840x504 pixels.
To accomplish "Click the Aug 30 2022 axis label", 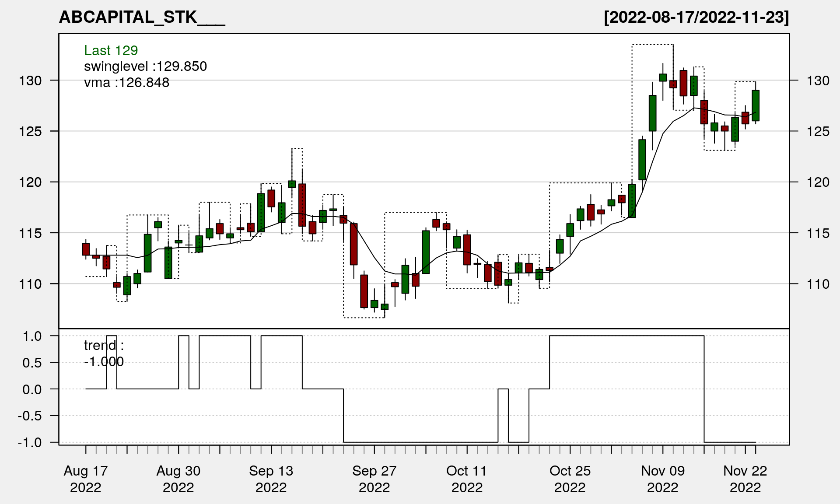I will pyautogui.click(x=178, y=479).
